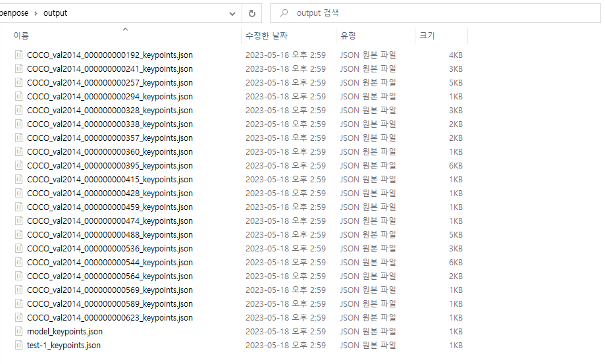Select file name test-1_keypoints.json
605x364 pixels.
(x=64, y=346)
